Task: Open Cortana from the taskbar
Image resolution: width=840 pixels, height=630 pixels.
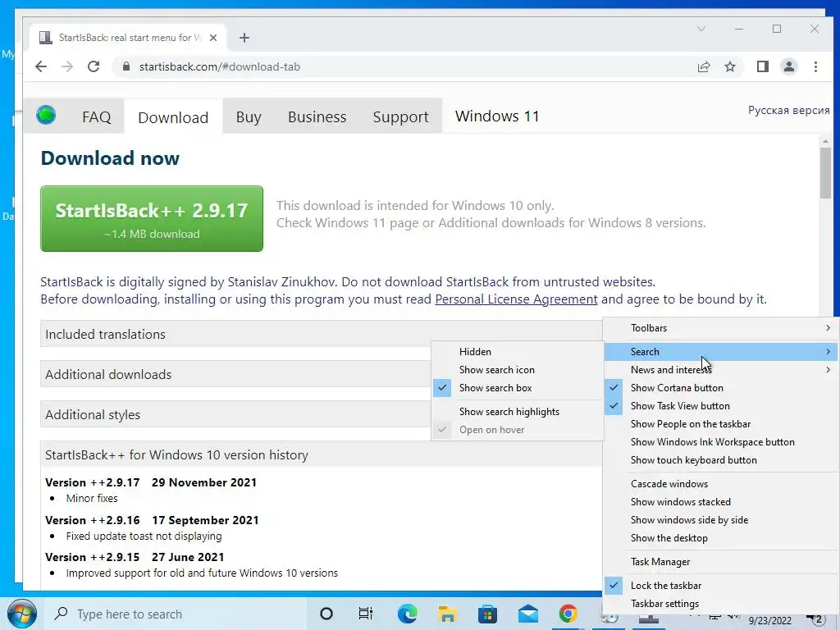Action: [x=326, y=614]
